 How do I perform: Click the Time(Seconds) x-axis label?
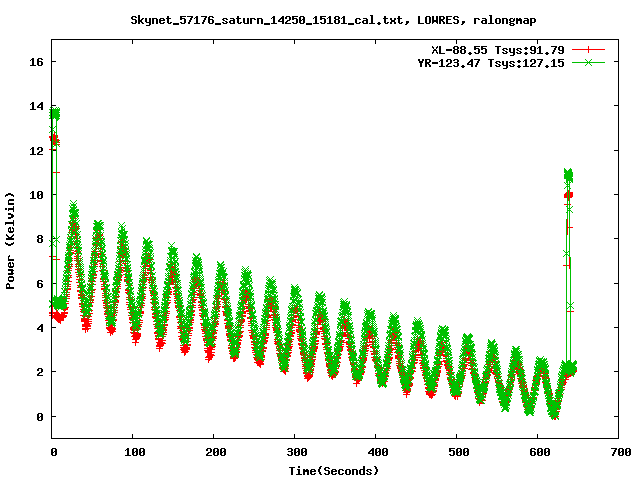[333, 471]
